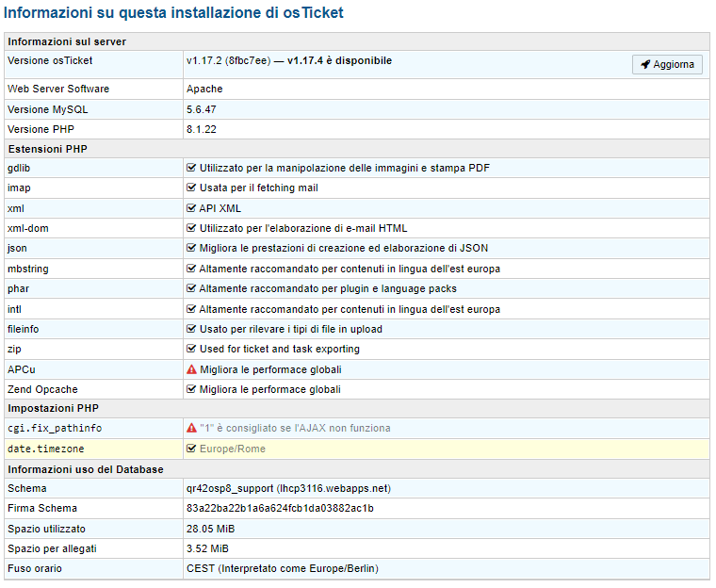Click the rocket icon in Aggiorna button
The image size is (716, 588).
[645, 64]
